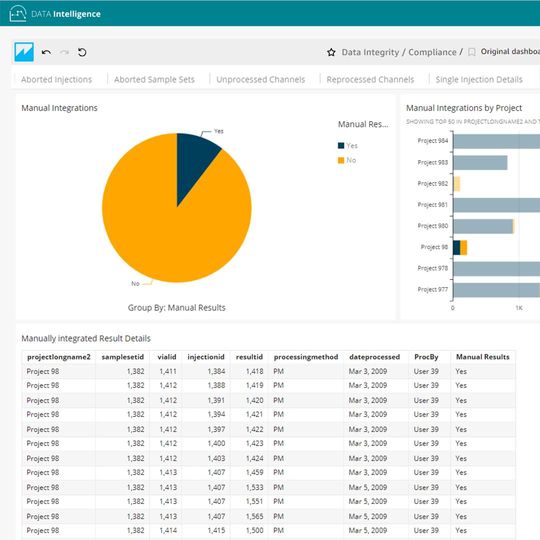Click the Data Intelligence logo icon
Image resolution: width=540 pixels, height=540 pixels.
[x=18, y=14]
